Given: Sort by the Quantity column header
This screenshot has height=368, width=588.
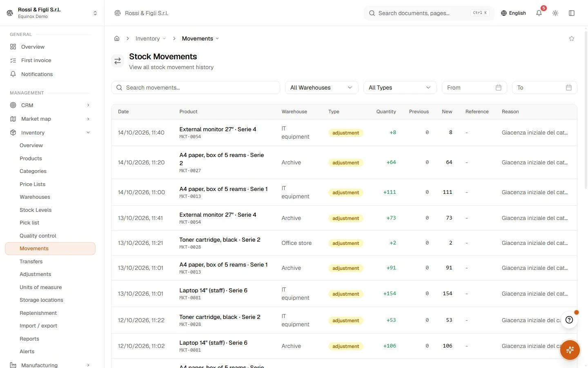Looking at the screenshot, I should 386,112.
